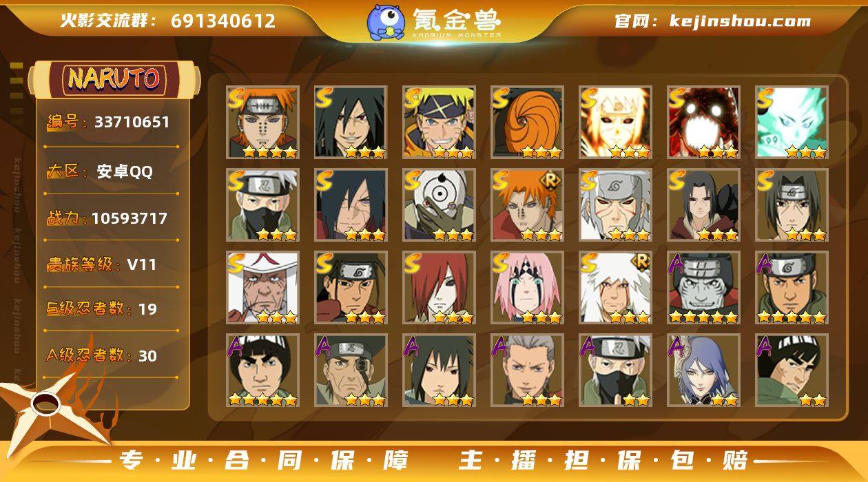Image resolution: width=868 pixels, height=482 pixels.
Task: Select the account ID 33710651 field
Action: tap(110, 123)
